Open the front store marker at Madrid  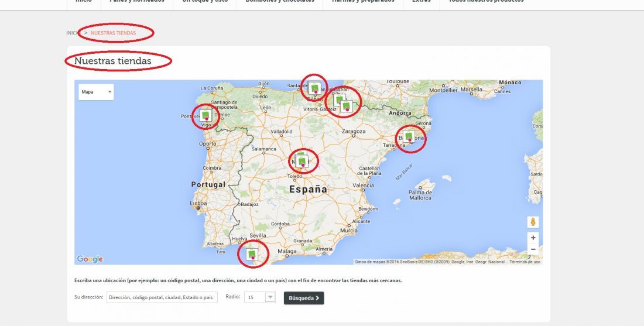point(303,162)
